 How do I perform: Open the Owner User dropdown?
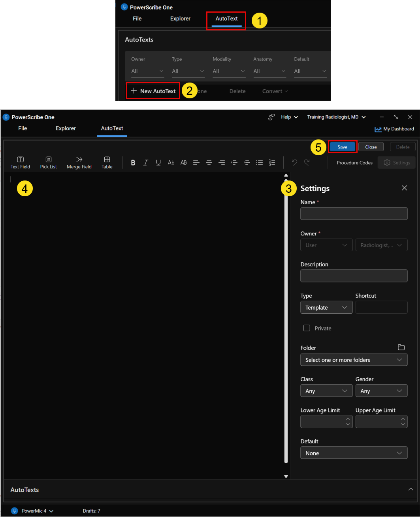[326, 245]
